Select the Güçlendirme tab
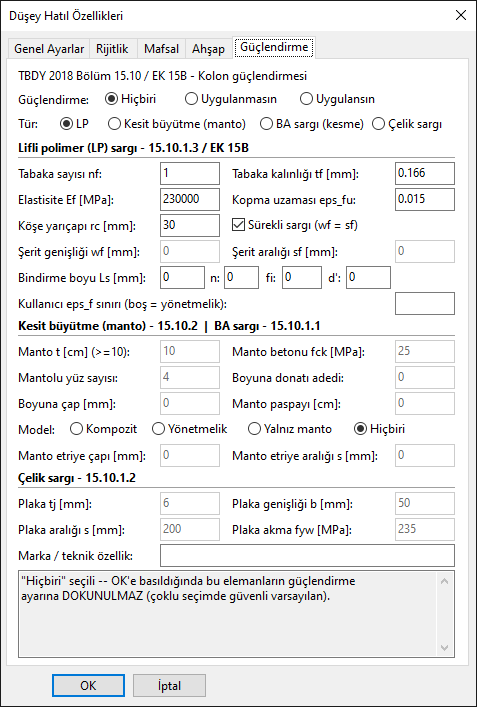The width and height of the screenshot is (477, 707). tap(274, 47)
